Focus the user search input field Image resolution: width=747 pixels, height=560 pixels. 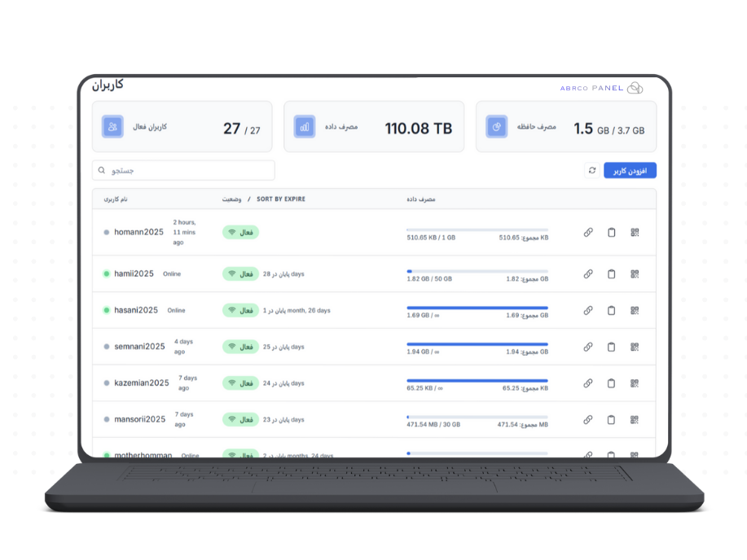pos(183,170)
